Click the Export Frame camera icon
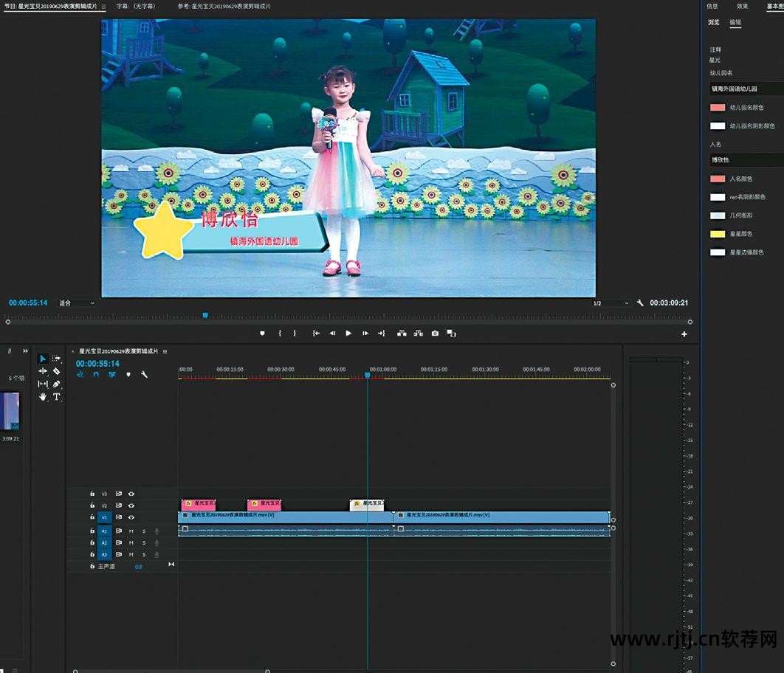This screenshot has width=784, height=673. point(435,334)
